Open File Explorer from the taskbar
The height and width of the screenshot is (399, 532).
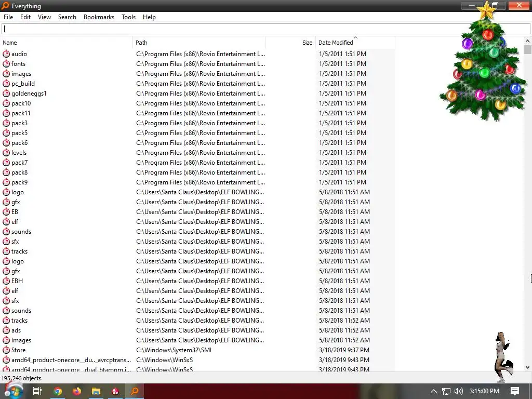[x=96, y=391]
